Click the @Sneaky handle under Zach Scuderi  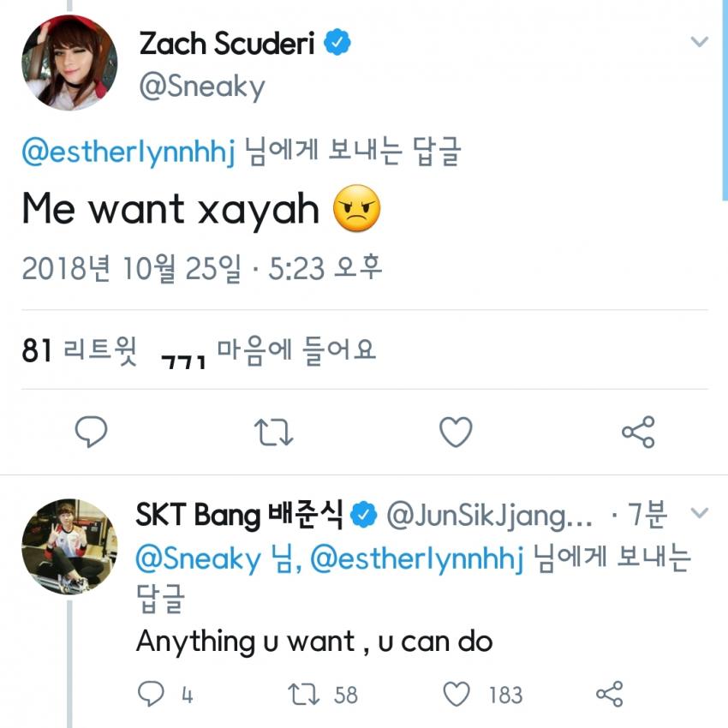coord(202,87)
